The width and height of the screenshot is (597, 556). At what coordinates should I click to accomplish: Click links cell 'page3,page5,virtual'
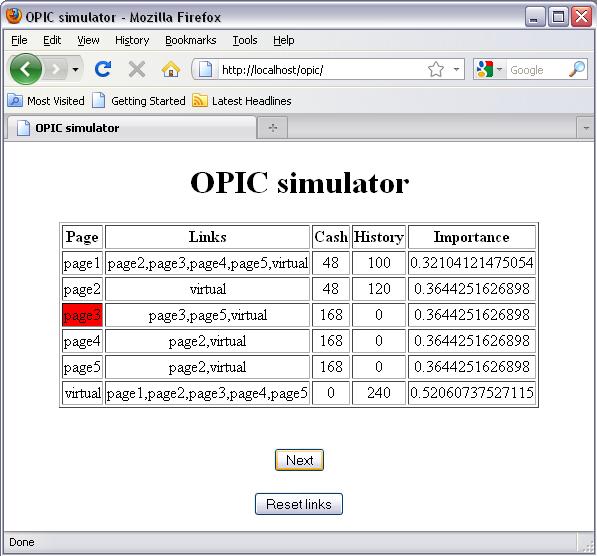pos(208,315)
